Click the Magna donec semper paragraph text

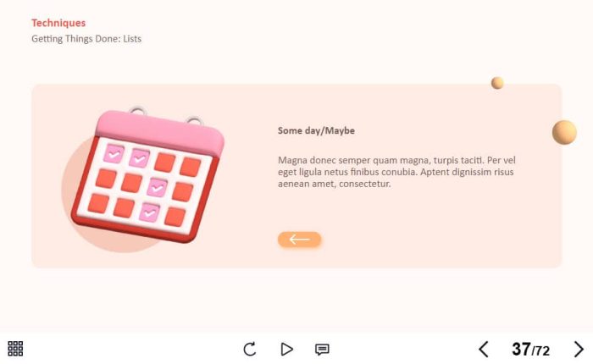click(x=396, y=172)
